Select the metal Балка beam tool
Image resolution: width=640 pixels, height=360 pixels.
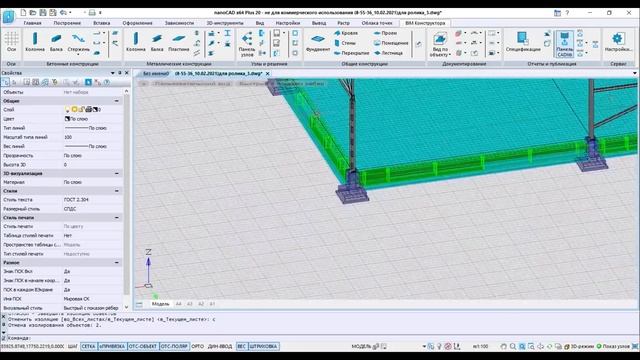coord(157,42)
